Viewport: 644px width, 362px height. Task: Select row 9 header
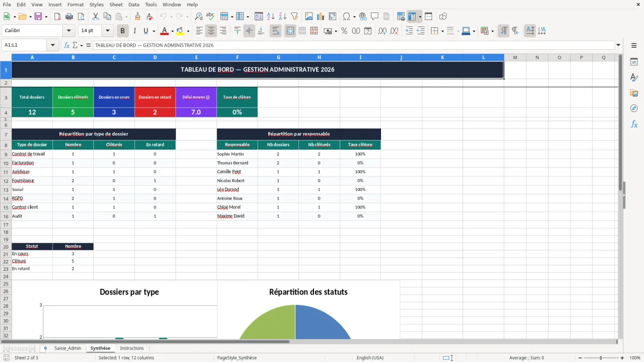tap(6, 154)
